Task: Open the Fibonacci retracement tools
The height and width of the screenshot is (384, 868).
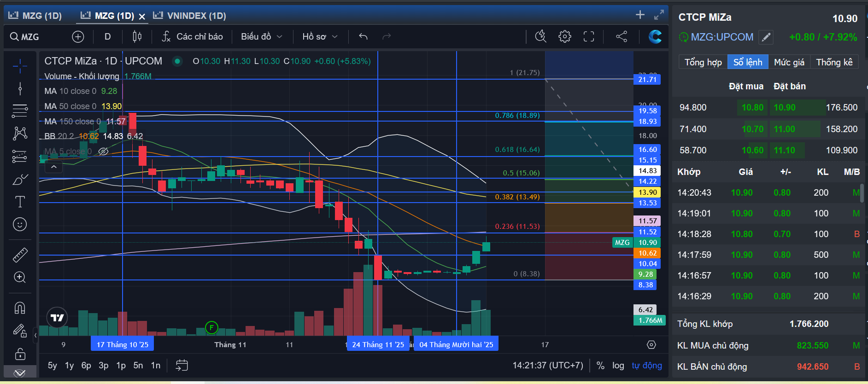Action: (20, 111)
